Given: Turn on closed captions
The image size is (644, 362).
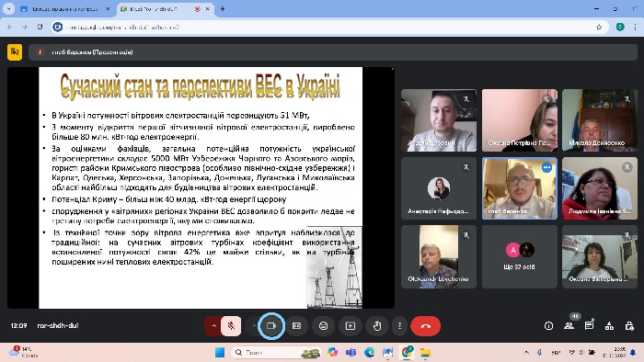Looking at the screenshot, I should pyautogui.click(x=296, y=326).
